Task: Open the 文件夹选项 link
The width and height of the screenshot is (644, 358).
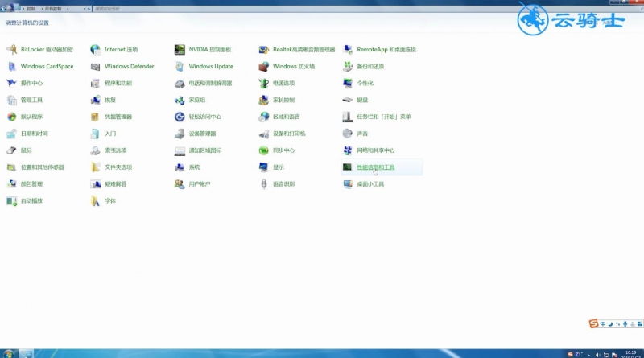Action: click(118, 167)
